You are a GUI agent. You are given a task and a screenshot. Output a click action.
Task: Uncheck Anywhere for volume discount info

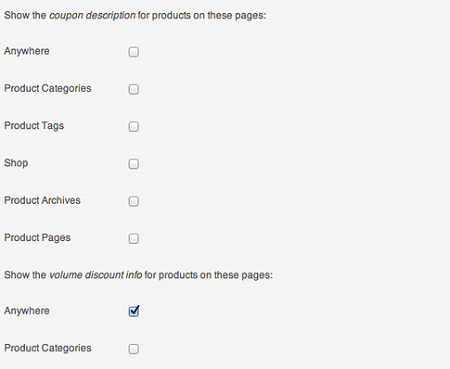click(134, 311)
